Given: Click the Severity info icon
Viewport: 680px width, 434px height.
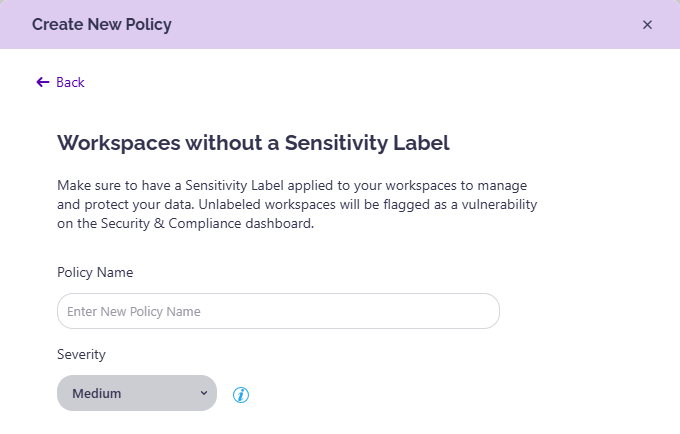Looking at the screenshot, I should coord(240,395).
